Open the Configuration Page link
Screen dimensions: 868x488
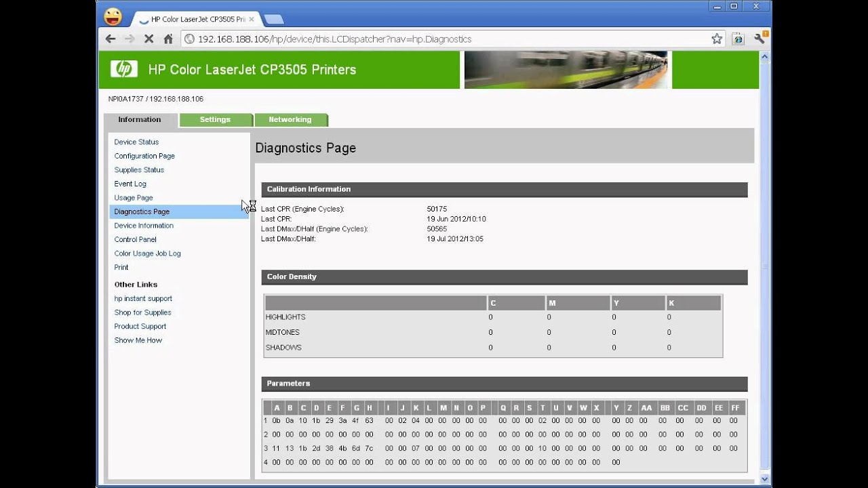(144, 156)
